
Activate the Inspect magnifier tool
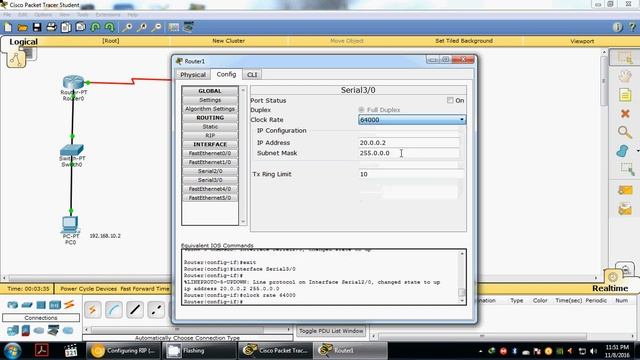point(624,132)
